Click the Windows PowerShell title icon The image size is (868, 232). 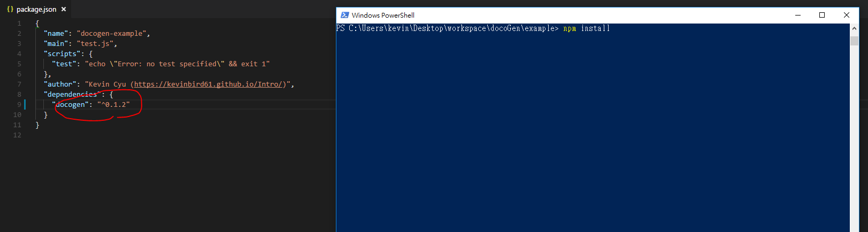click(x=344, y=15)
